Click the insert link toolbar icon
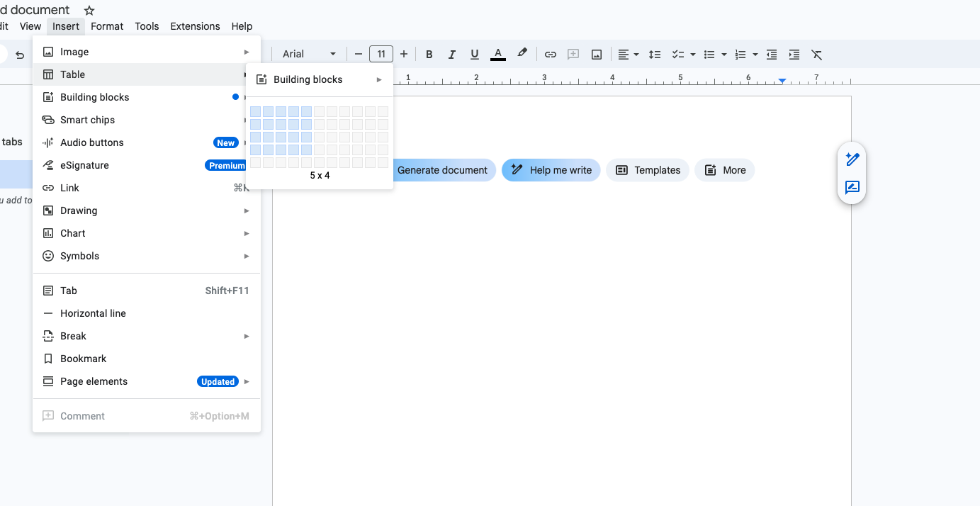Screen dimensions: 980x506 pyautogui.click(x=551, y=55)
